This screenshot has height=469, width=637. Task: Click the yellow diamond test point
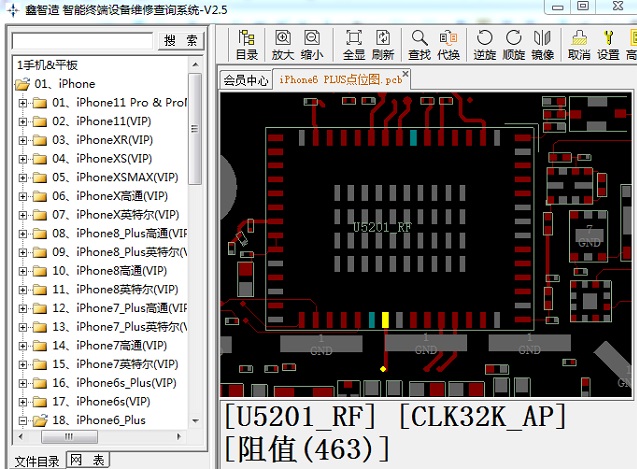pos(383,369)
